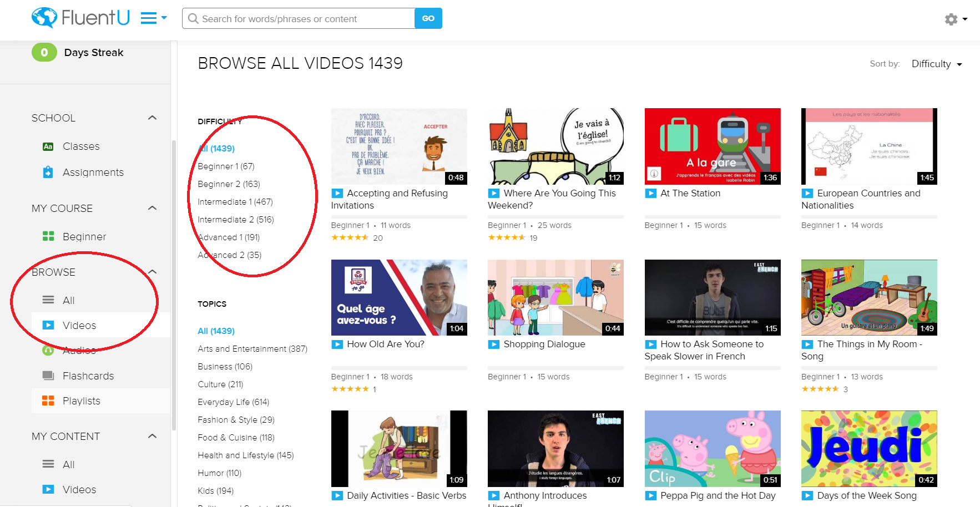Image resolution: width=980 pixels, height=507 pixels.
Task: Click the FluentU logo icon
Action: point(44,18)
